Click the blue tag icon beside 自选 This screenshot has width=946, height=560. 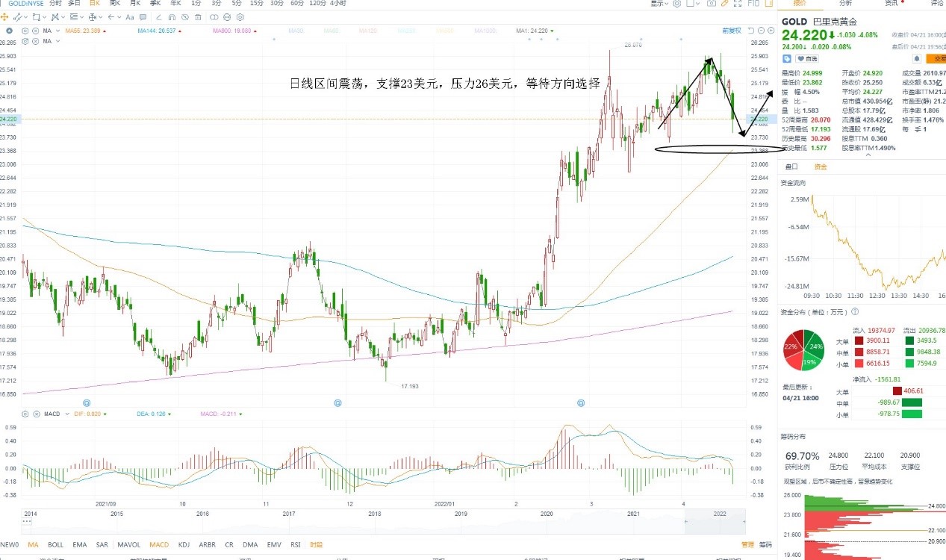point(786,58)
